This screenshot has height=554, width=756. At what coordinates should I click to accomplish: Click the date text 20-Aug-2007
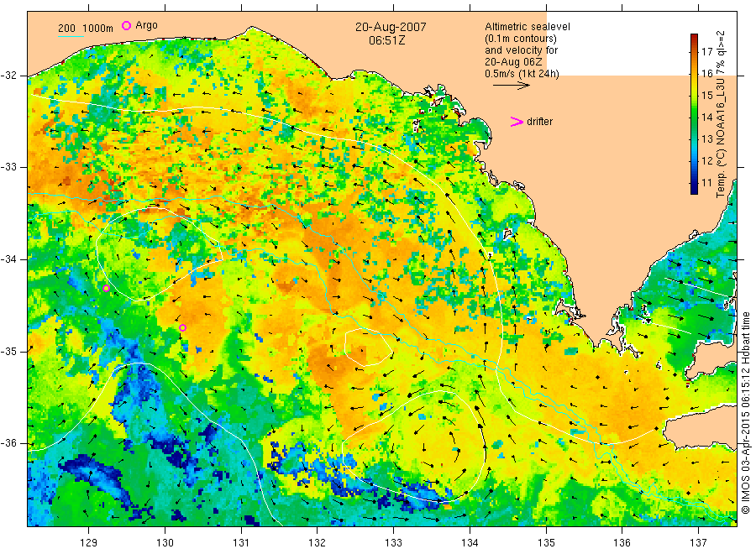(391, 27)
